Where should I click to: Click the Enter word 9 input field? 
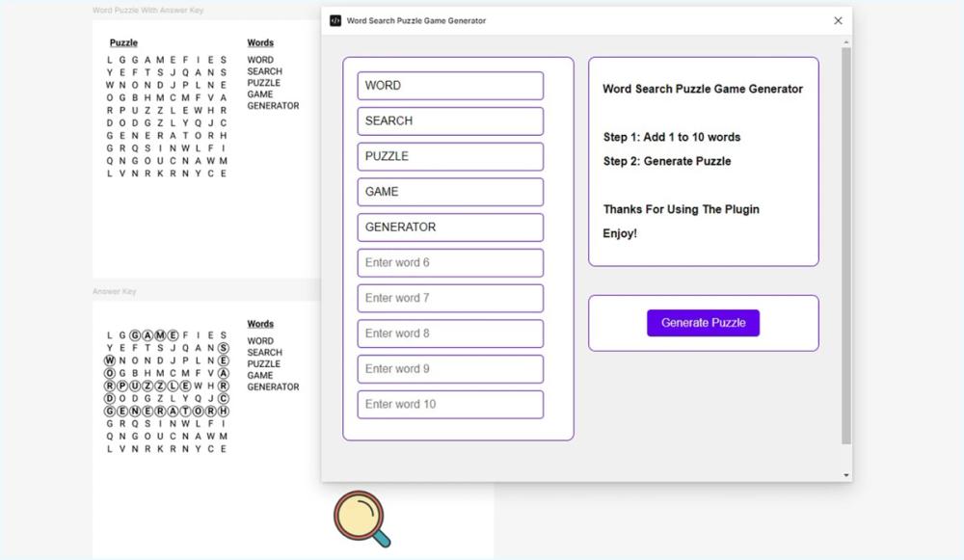(x=449, y=368)
